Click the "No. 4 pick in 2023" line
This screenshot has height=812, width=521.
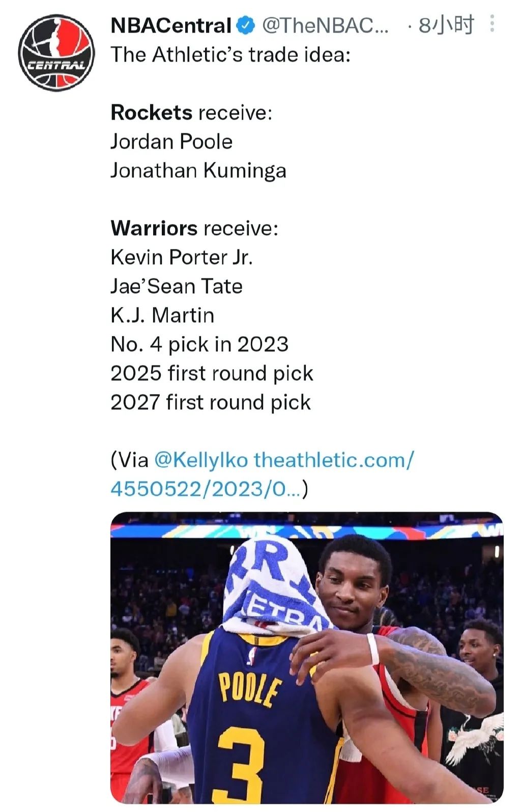(x=199, y=344)
